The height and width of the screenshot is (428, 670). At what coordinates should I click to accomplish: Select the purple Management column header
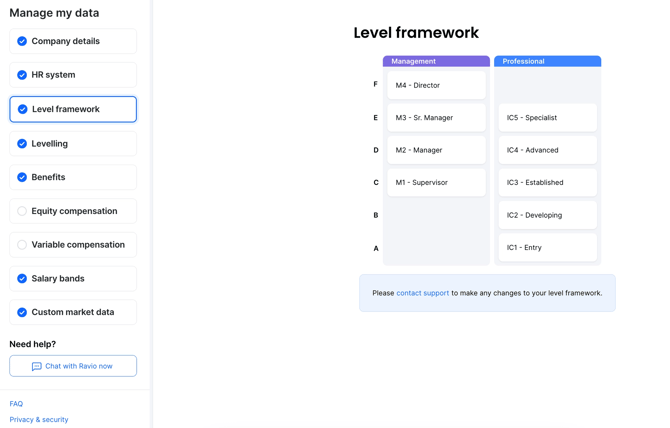(x=436, y=61)
